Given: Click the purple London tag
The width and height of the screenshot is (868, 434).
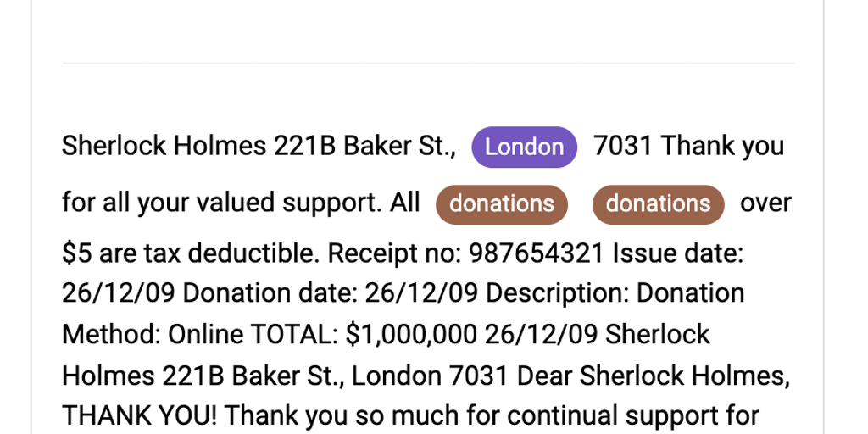Looking at the screenshot, I should coord(524,147).
